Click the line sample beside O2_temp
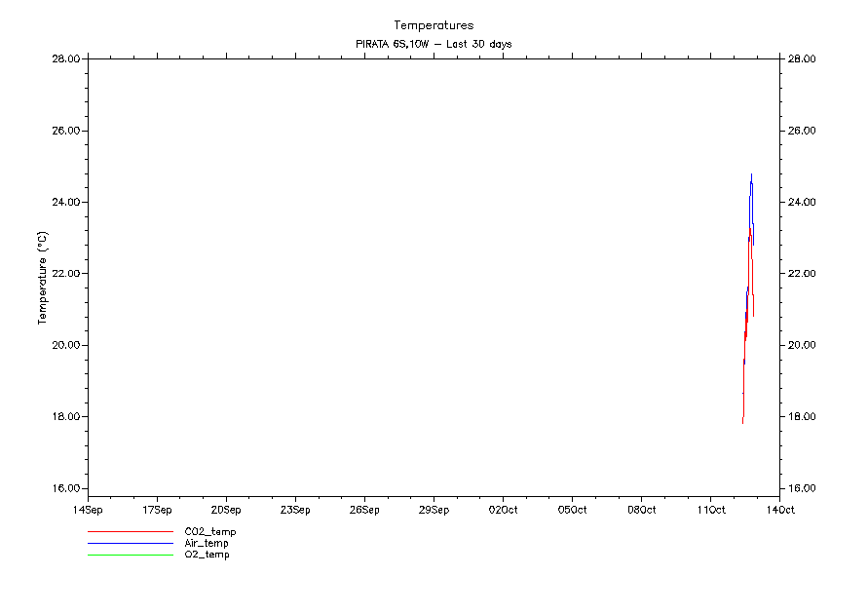The width and height of the screenshot is (868, 614). point(129,555)
